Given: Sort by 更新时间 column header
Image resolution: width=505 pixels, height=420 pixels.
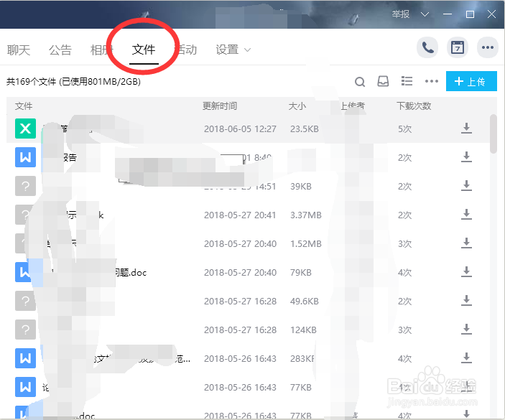Looking at the screenshot, I should tap(220, 106).
